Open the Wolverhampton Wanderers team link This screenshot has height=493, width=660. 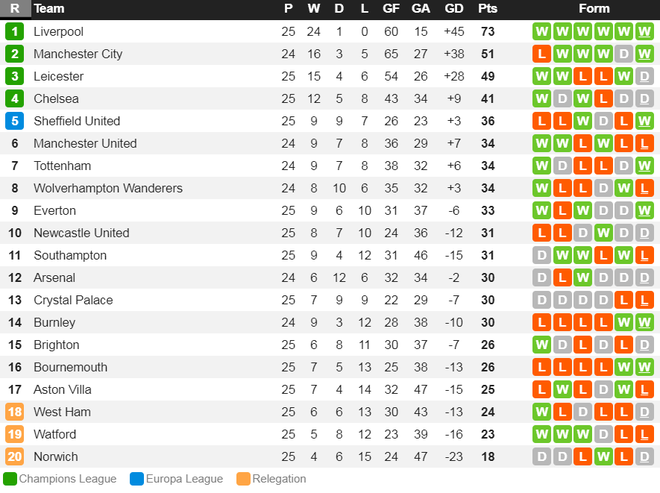pyautogui.click(x=108, y=188)
